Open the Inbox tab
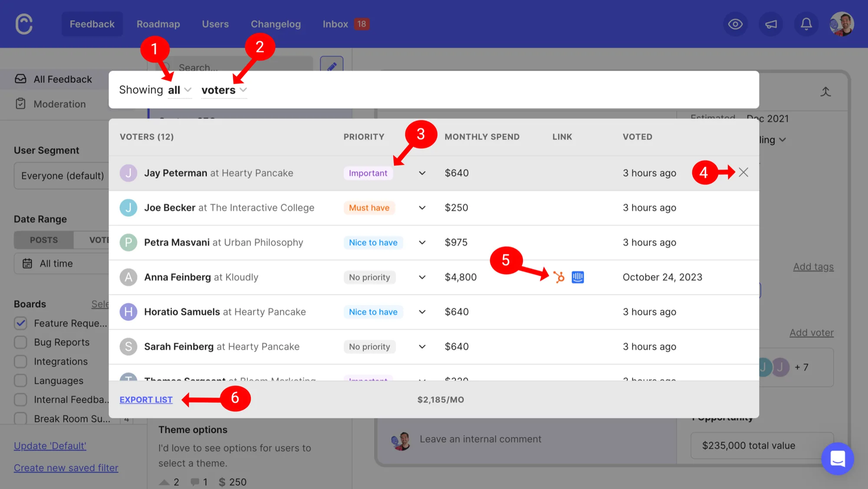Viewport: 868px width, 489px height. [x=345, y=24]
